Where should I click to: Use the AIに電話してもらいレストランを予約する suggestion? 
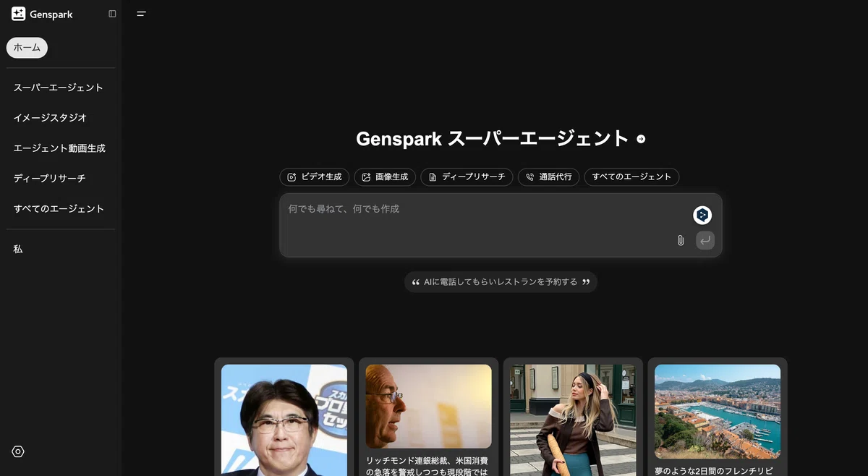[501, 282]
